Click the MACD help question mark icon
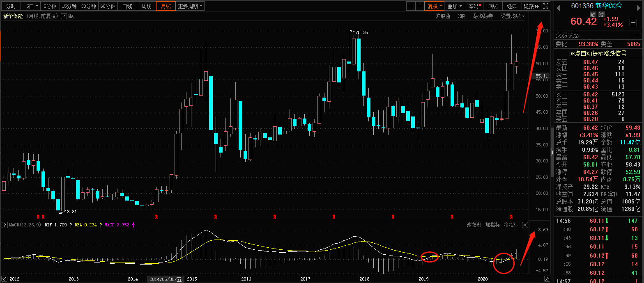The height and width of the screenshot is (283, 644). click(x=4, y=225)
